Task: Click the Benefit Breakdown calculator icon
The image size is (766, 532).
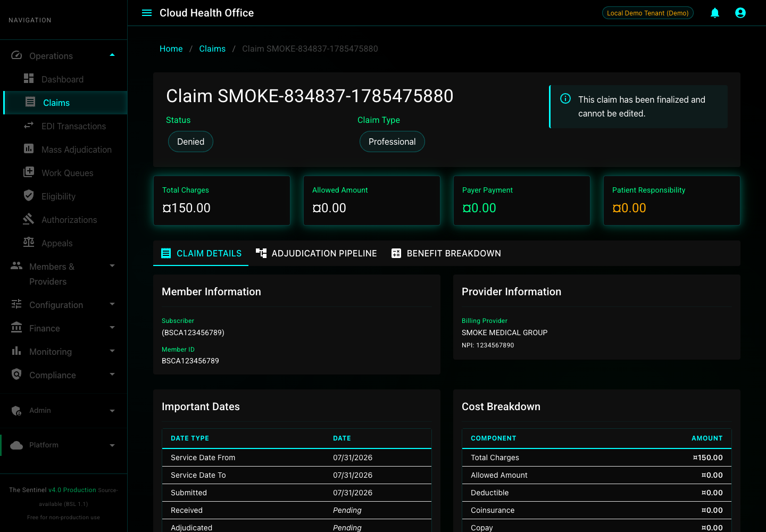Action: tap(396, 253)
